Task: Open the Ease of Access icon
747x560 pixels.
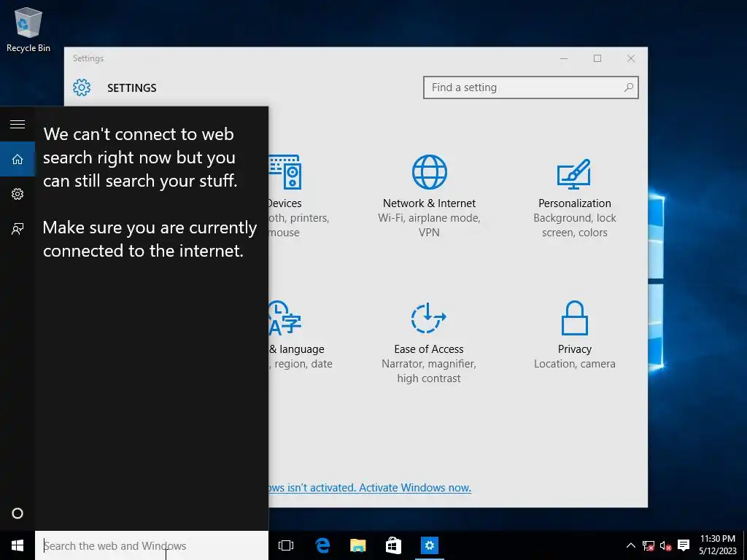Action: point(429,318)
